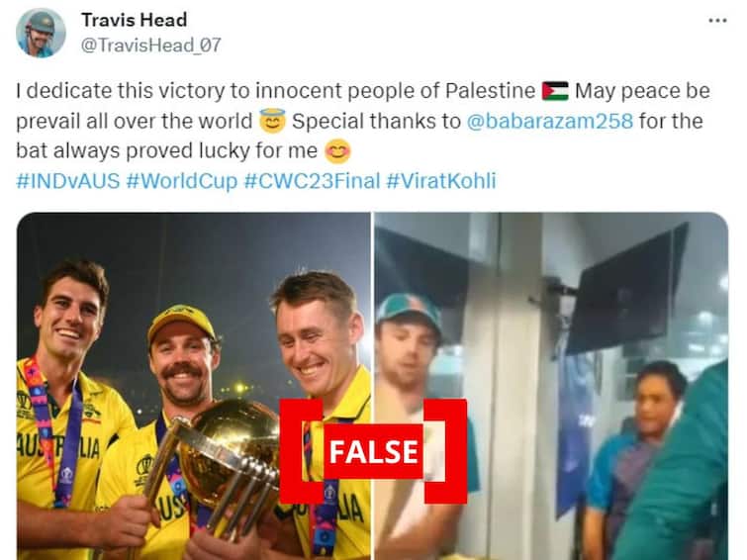The height and width of the screenshot is (560, 747).
Task: Open the #CWC23Final hashtag
Action: tap(312, 181)
